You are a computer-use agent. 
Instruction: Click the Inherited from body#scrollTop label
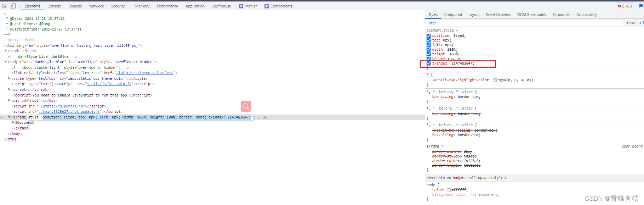[x=468, y=178]
